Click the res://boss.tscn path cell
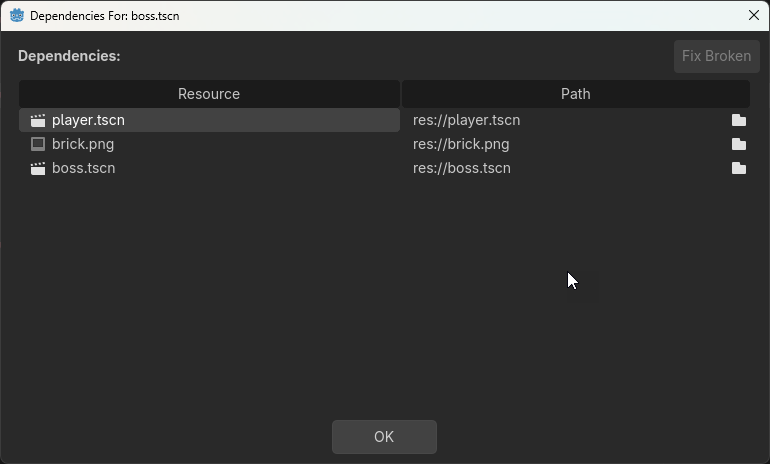Screen dimensions: 770x464 [462, 168]
